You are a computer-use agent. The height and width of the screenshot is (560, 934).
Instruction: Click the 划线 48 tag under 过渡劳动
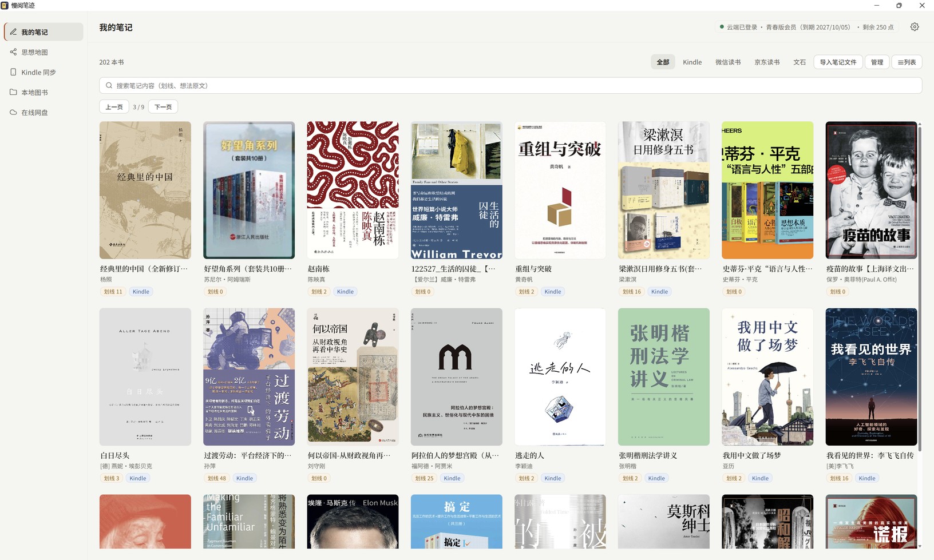(217, 478)
